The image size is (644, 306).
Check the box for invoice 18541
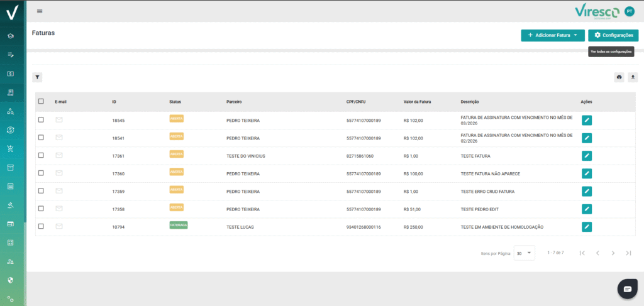click(x=41, y=138)
